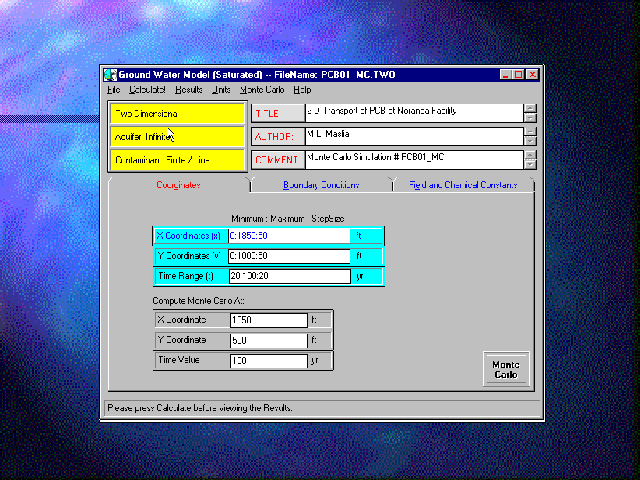This screenshot has width=640, height=480.
Task: Switch to the Boundary Conditions tab
Action: (321, 185)
